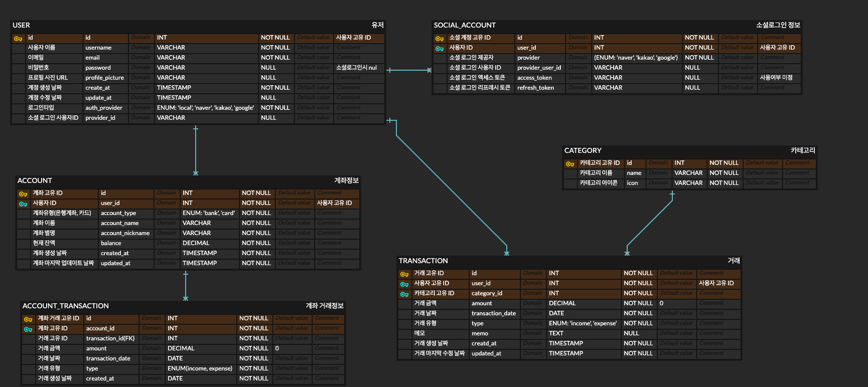Click the provider_user_id column cell
Screen dimensions: 868x387
540,68
